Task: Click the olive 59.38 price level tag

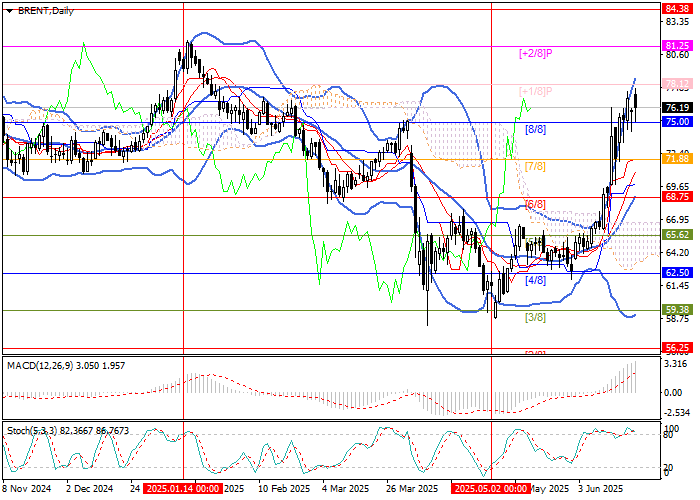Action: 677,310
